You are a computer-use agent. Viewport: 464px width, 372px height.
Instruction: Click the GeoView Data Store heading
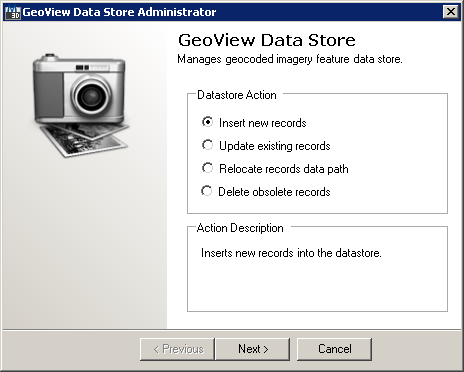(x=267, y=40)
